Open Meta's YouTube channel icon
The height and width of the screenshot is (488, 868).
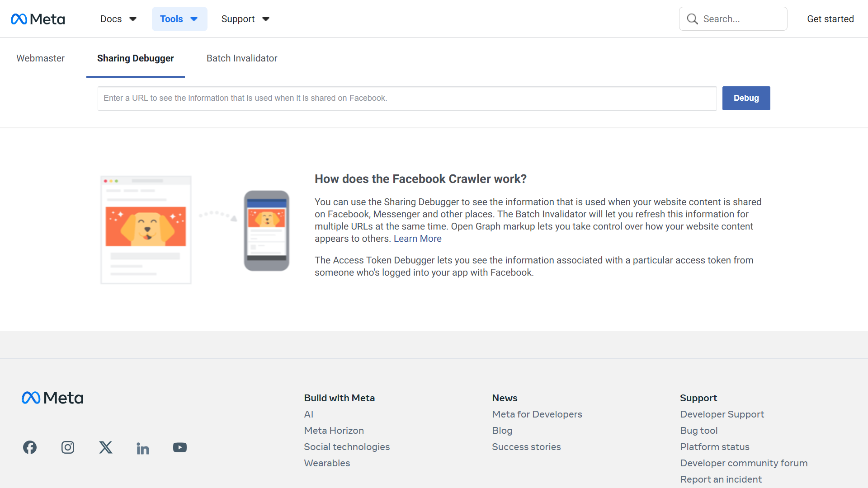click(x=180, y=447)
